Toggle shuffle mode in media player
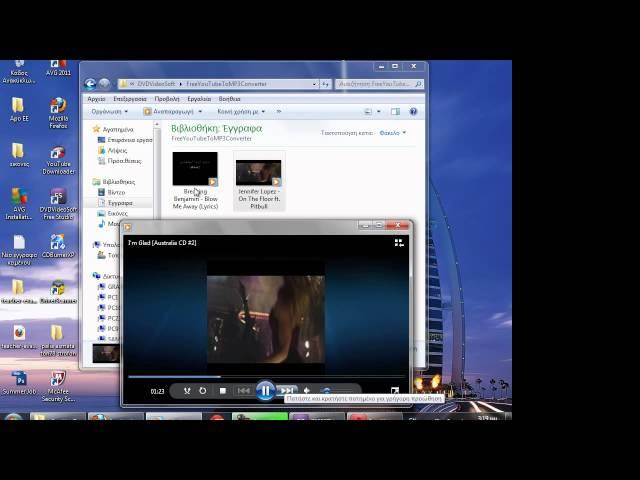640x480 pixels. pyautogui.click(x=186, y=391)
